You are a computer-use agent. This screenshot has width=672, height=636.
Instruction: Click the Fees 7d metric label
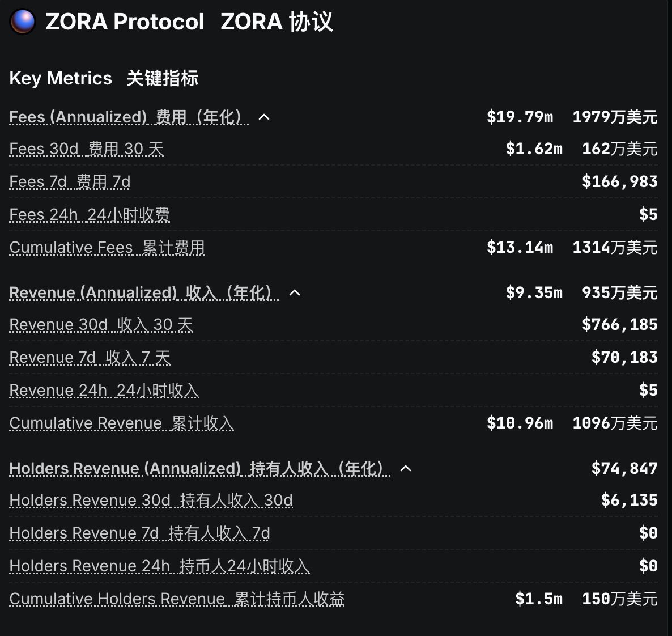point(70,182)
